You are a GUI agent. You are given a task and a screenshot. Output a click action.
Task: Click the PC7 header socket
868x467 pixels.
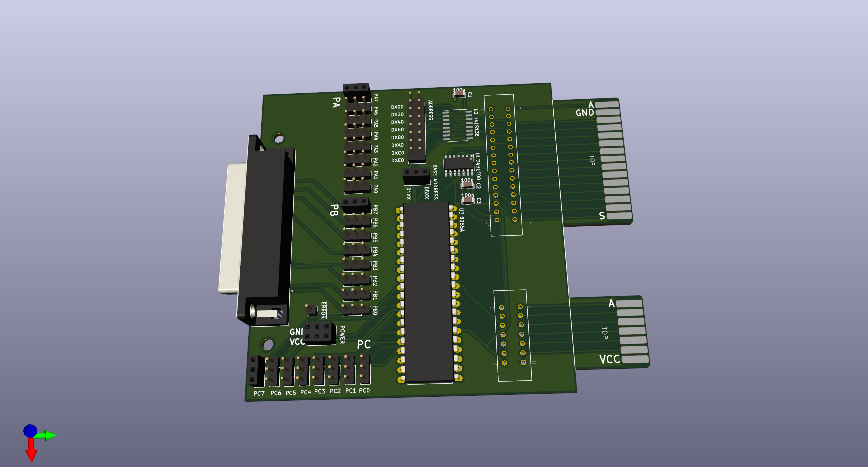point(255,371)
